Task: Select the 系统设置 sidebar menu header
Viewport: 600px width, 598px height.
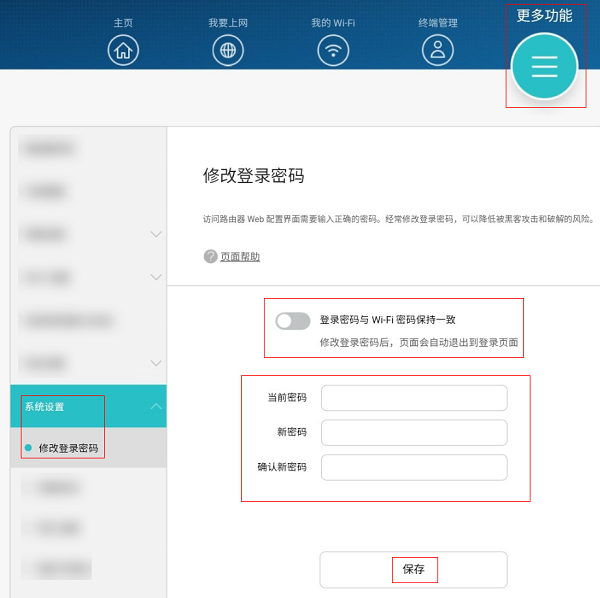Action: (45, 407)
